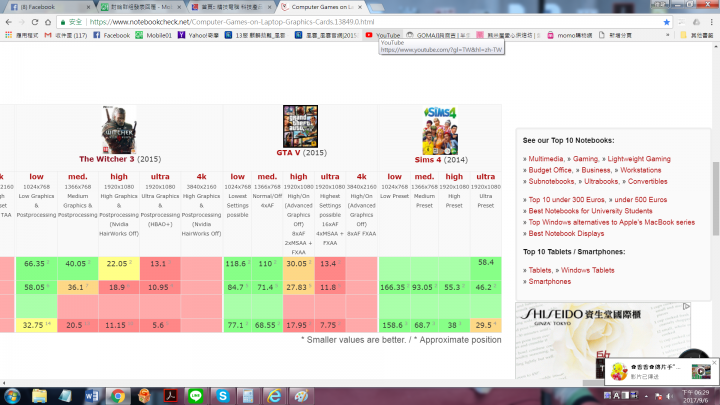Open Best Notebooks for University Students link

click(x=590, y=211)
